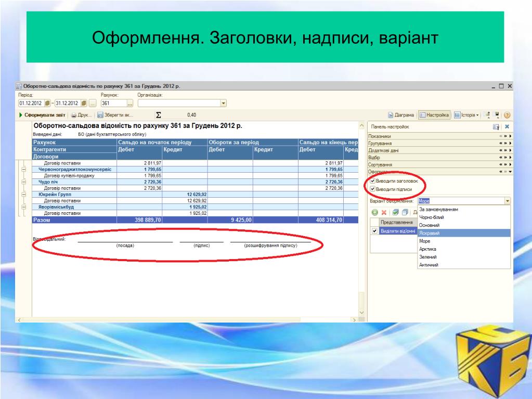The width and height of the screenshot is (532, 399).
Task: Click the save settings diskette icon
Action: 497,115
